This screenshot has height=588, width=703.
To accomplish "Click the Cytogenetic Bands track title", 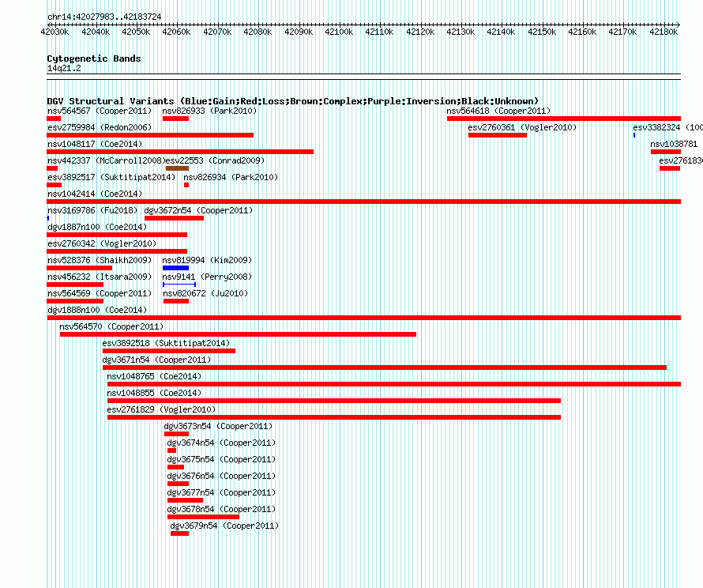I will (94, 58).
